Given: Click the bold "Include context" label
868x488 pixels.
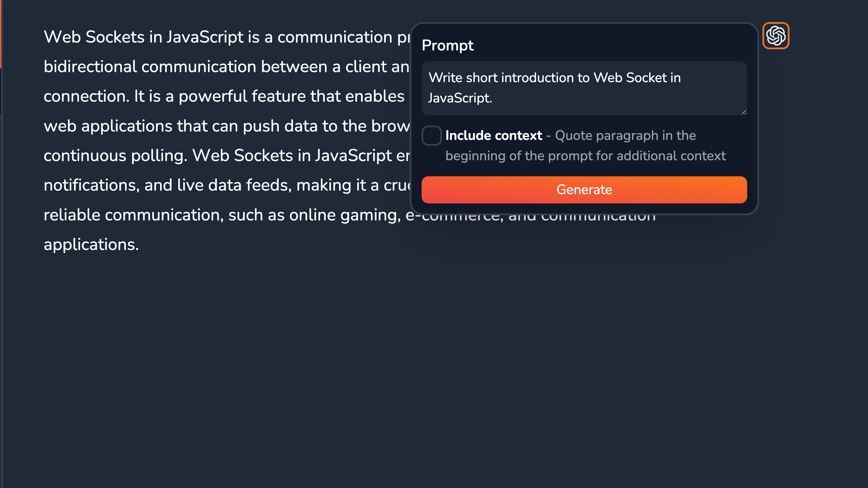Looking at the screenshot, I should 494,135.
